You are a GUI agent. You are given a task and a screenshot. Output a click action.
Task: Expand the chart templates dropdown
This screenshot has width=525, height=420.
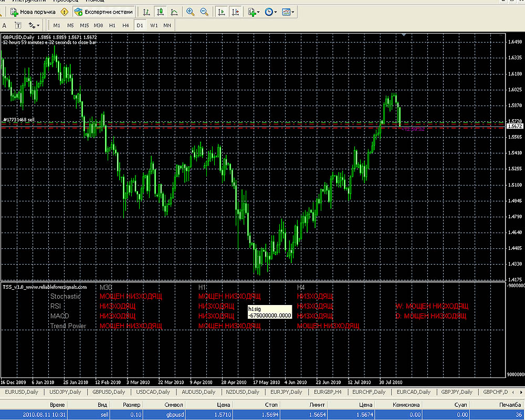point(288,12)
